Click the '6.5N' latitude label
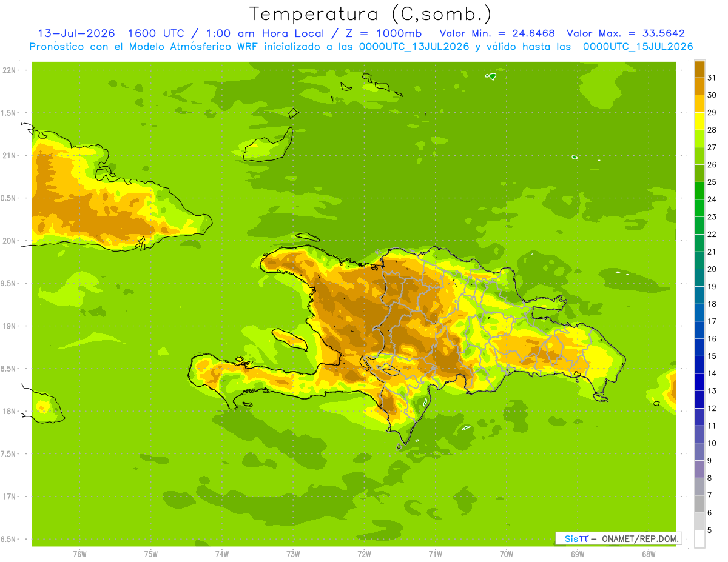 pos(9,539)
